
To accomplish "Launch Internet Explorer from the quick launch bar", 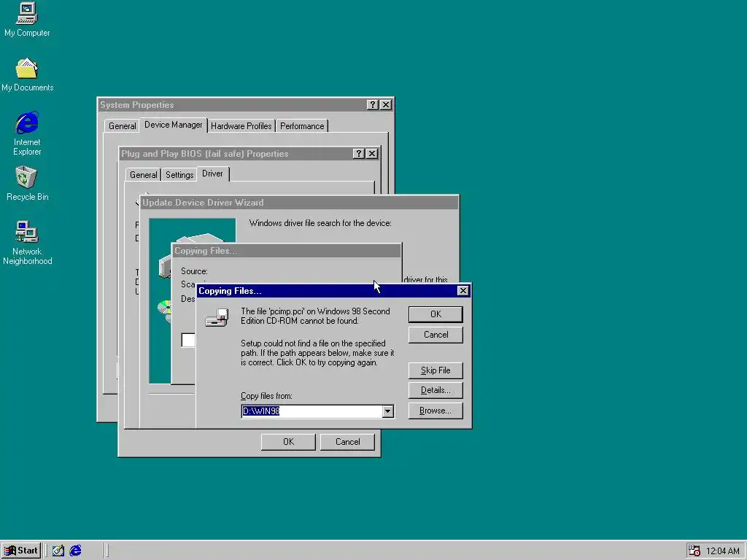I will tap(75, 551).
